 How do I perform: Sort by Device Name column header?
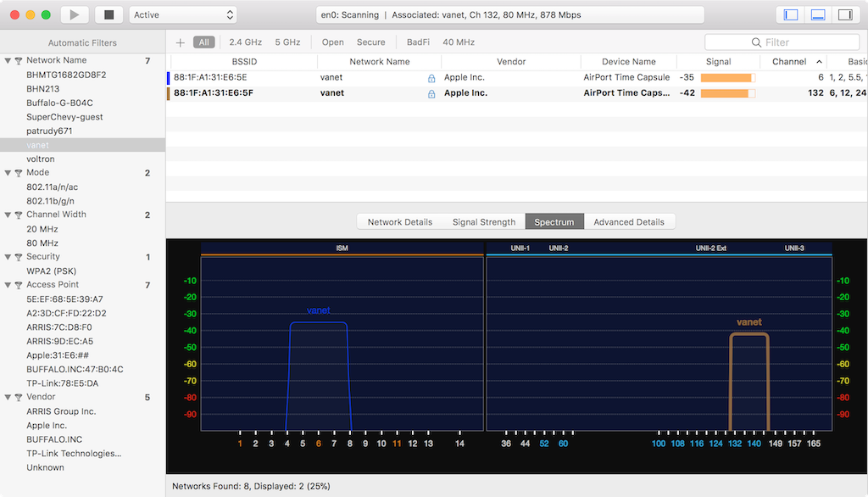629,62
